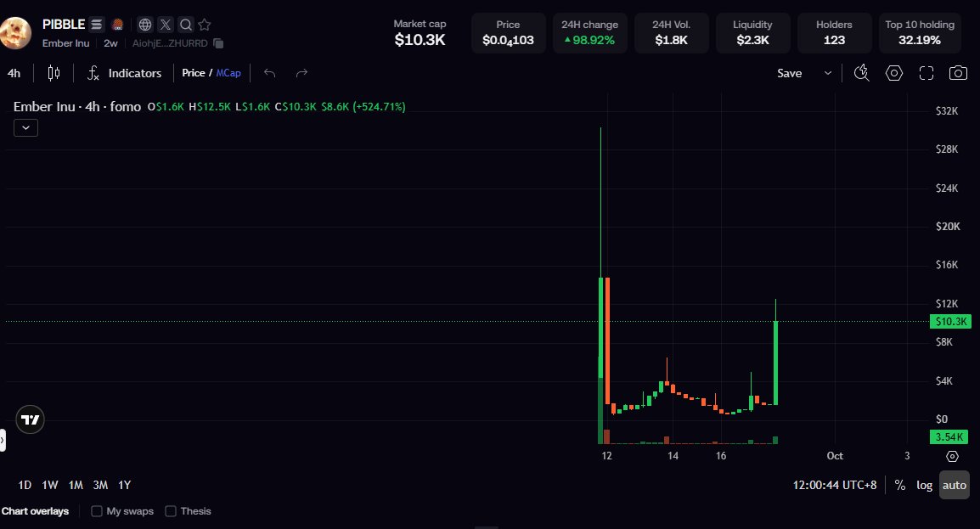Take a chart snapshot with camera icon
Screen dimensions: 980x529
click(x=958, y=73)
